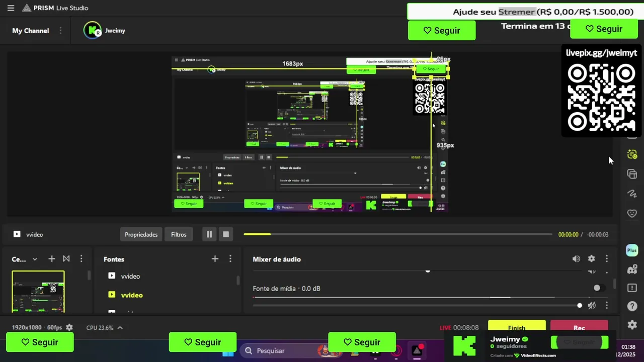Open My Channel options three-dot menu
The height and width of the screenshot is (362, 644).
(60, 31)
